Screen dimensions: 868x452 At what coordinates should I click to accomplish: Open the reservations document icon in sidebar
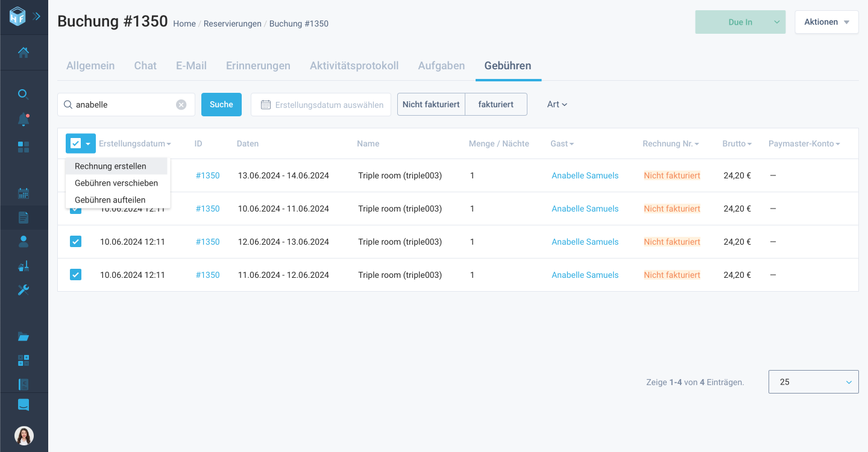(24, 218)
